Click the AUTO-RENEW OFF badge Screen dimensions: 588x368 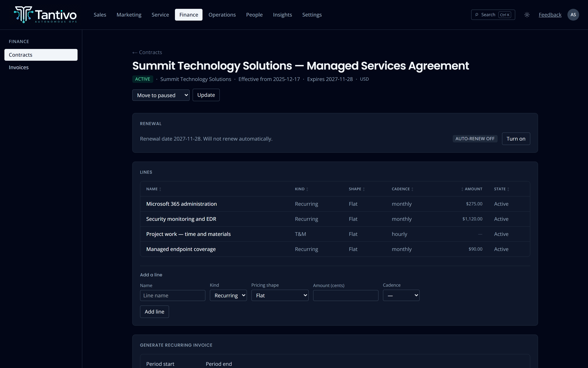point(475,139)
